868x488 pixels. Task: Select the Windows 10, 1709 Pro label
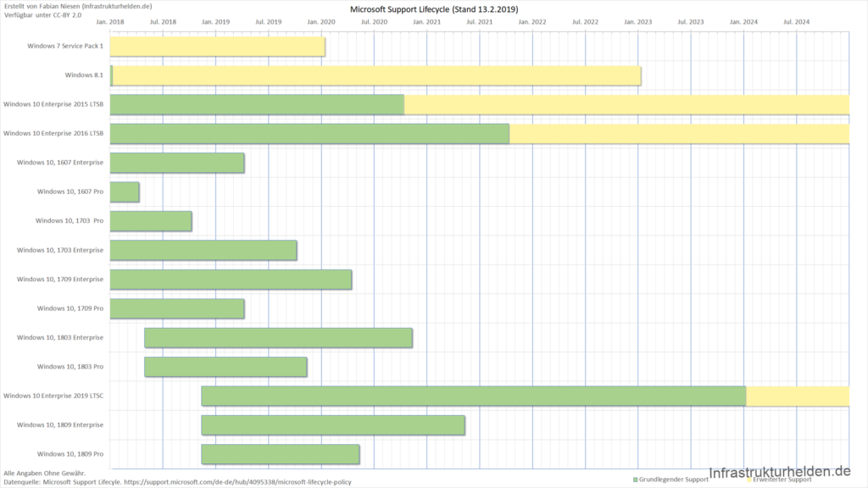pyautogui.click(x=70, y=308)
